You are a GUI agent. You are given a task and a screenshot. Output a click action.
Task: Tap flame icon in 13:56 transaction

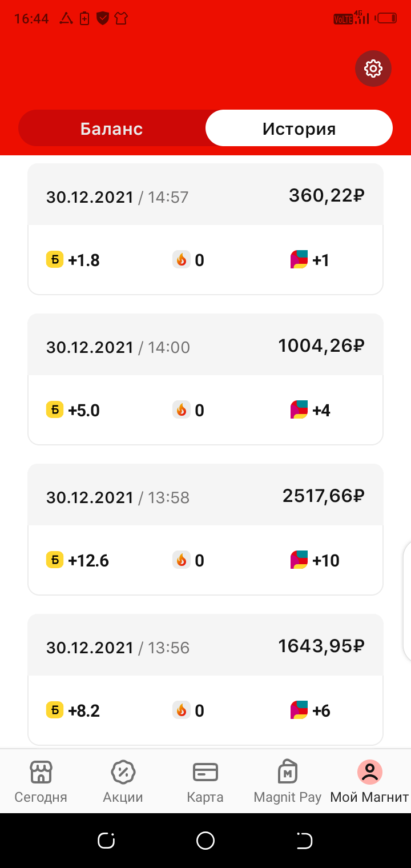[182, 710]
